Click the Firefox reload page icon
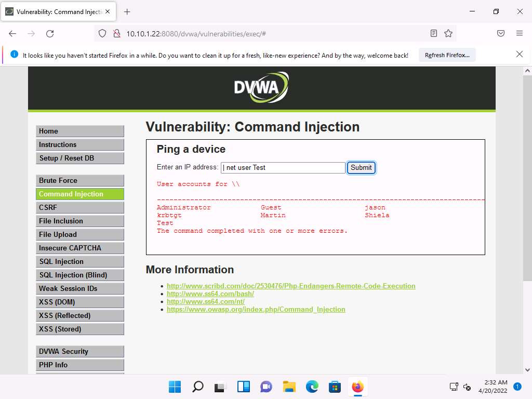This screenshot has width=532, height=399. coord(50,33)
